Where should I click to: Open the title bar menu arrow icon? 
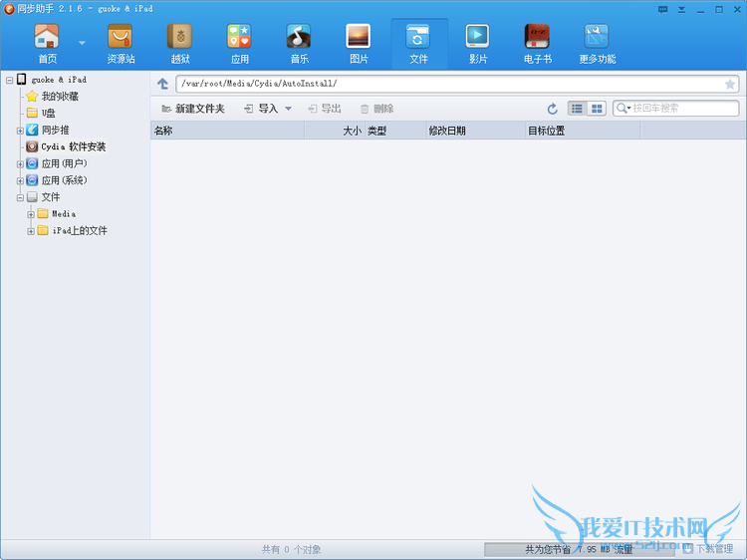pos(681,10)
